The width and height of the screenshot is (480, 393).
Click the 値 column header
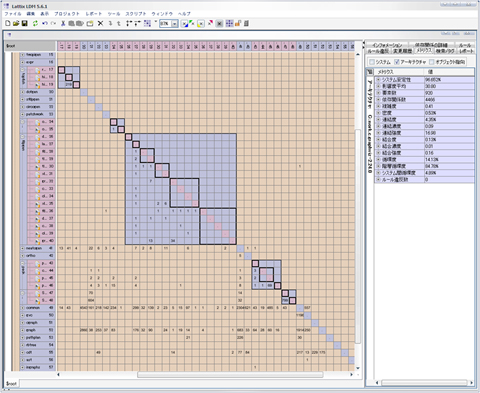[x=449, y=72]
